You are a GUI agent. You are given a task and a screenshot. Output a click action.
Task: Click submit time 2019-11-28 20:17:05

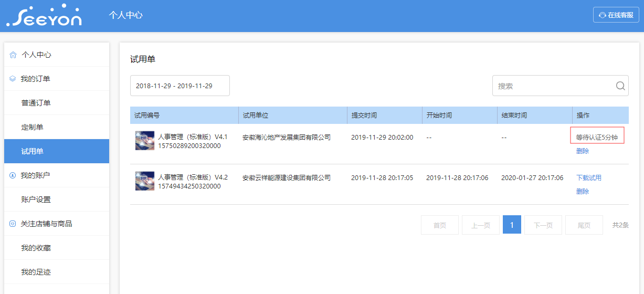point(382,178)
